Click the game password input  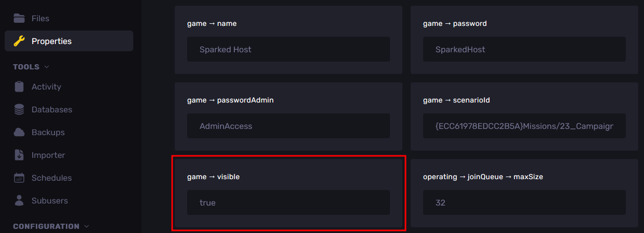[x=524, y=49]
